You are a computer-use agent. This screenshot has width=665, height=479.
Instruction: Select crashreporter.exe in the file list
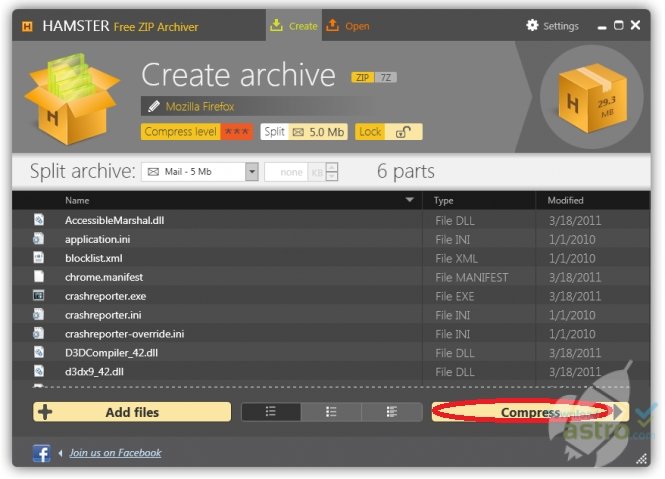pos(105,296)
